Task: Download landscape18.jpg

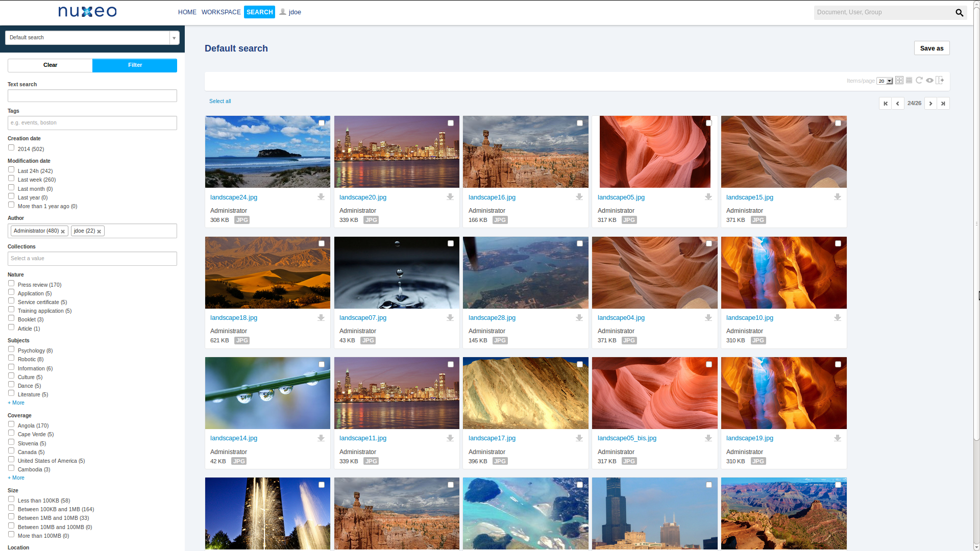Action: (x=321, y=318)
